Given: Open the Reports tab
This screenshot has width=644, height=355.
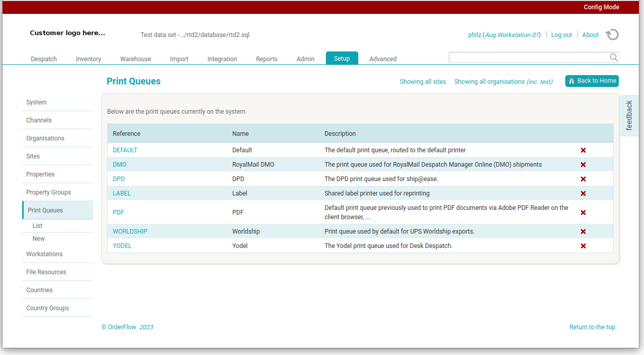Looking at the screenshot, I should (267, 59).
